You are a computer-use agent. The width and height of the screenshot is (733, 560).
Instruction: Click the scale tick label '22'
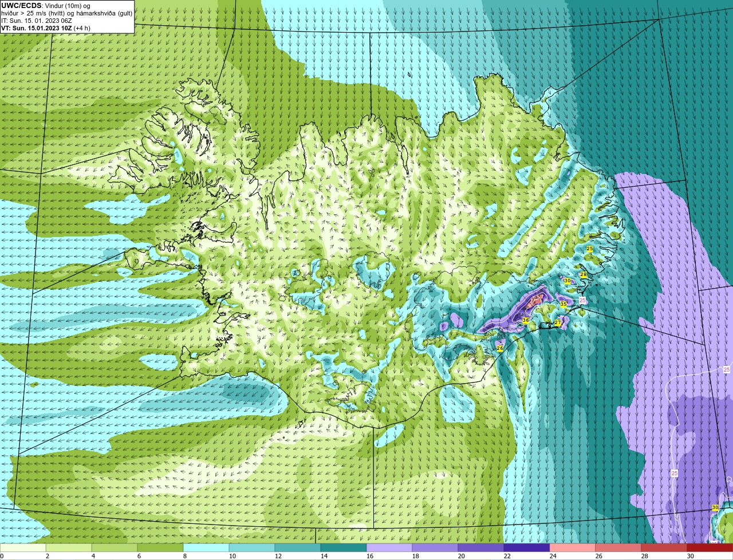[x=507, y=556]
